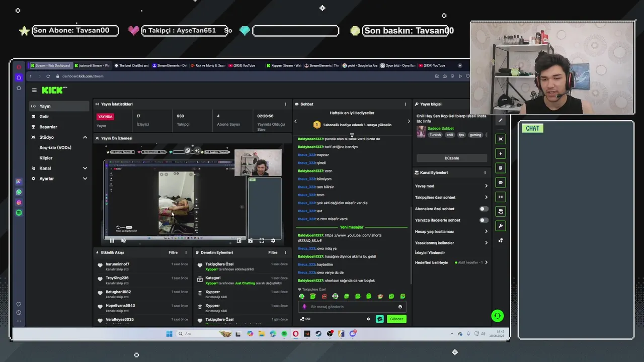This screenshot has height=362, width=644.
Task: Open Steam from taskbar
Action: [x=318, y=333]
